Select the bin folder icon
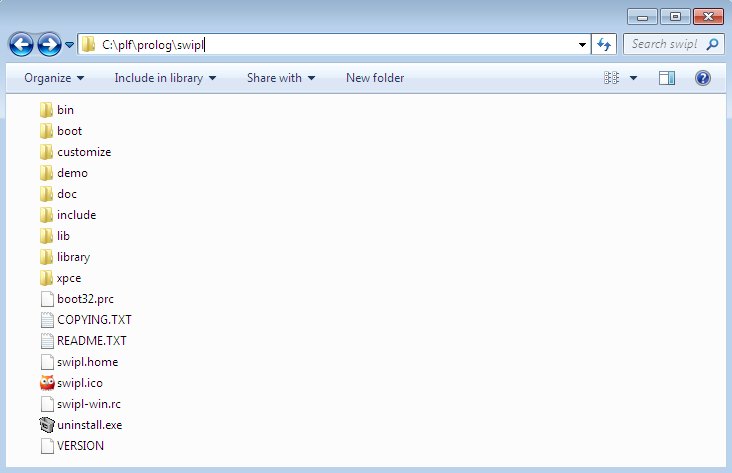The height and width of the screenshot is (473, 732). [x=46, y=110]
